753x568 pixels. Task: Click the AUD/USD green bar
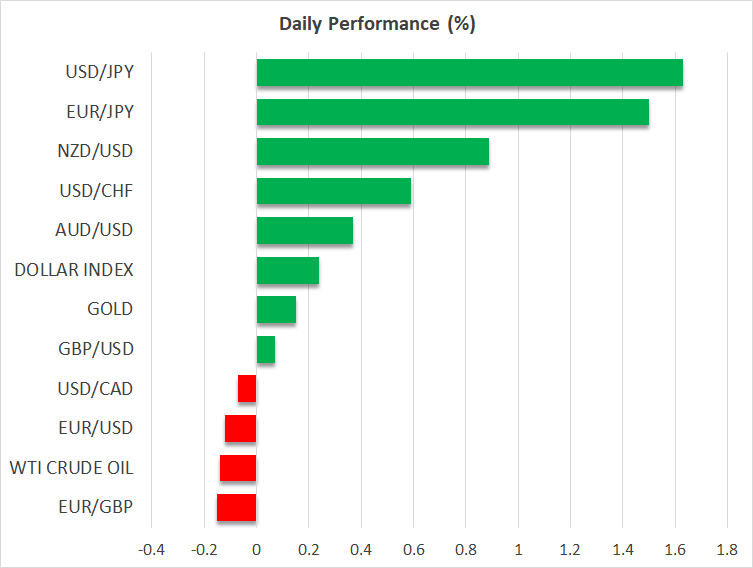click(304, 230)
